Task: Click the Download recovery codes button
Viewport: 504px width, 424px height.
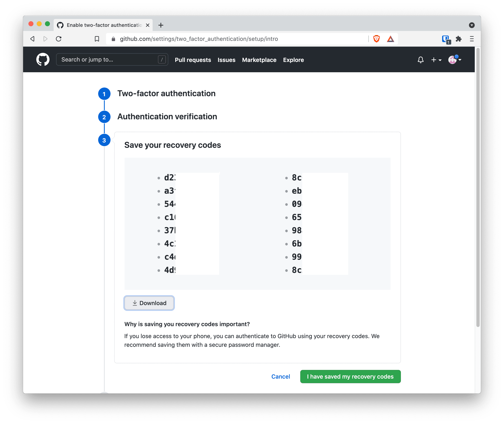Action: (149, 303)
